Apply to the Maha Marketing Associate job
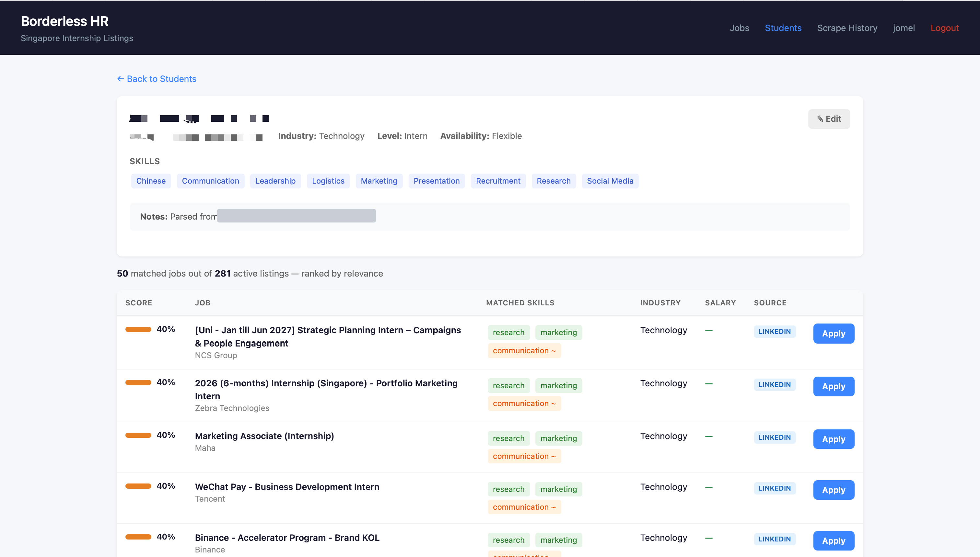The height and width of the screenshot is (557, 980). pyautogui.click(x=834, y=439)
